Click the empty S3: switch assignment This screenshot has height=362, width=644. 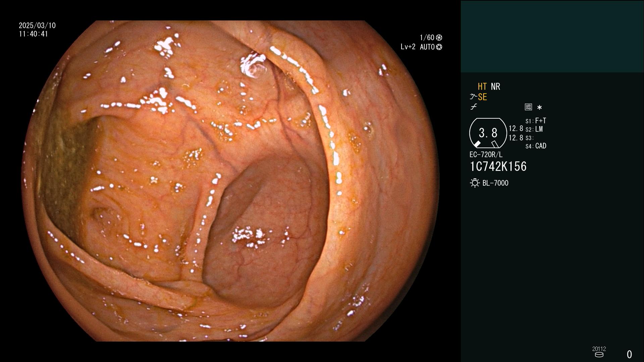coord(530,138)
